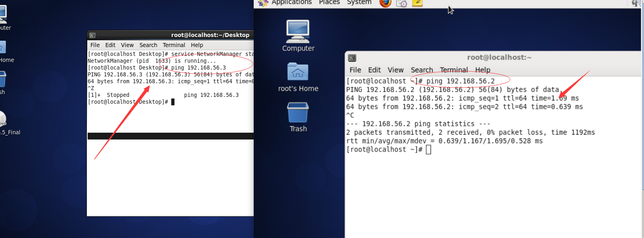Screen dimensions: 644x238
Task: Open the mail clock icon in panel
Action: coord(402,3)
